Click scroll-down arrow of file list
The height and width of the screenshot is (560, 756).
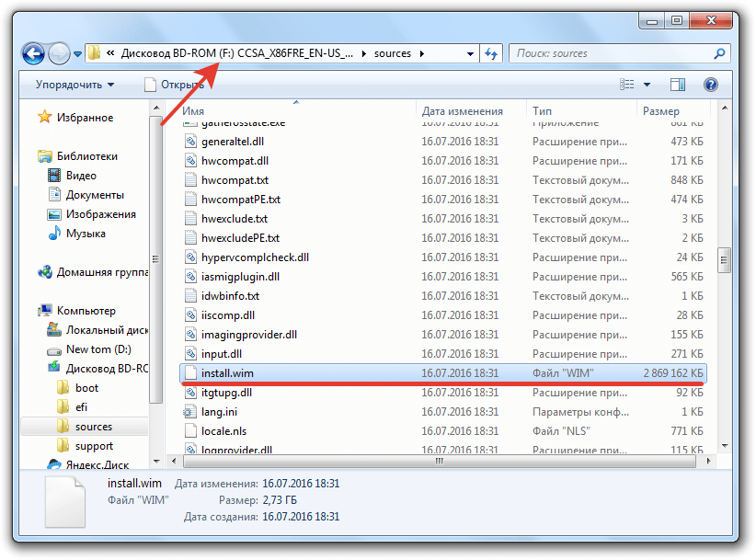tap(724, 446)
